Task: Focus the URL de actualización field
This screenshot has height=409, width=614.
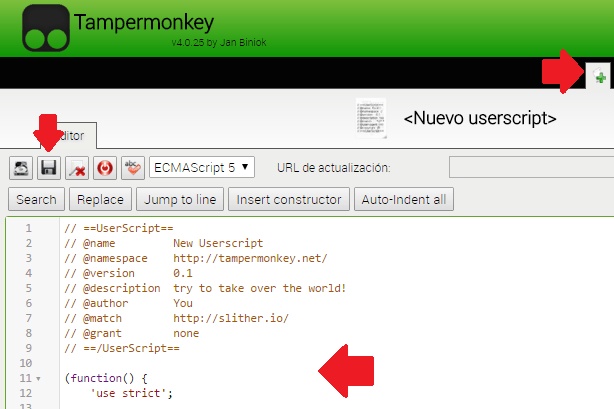Action: [531, 167]
